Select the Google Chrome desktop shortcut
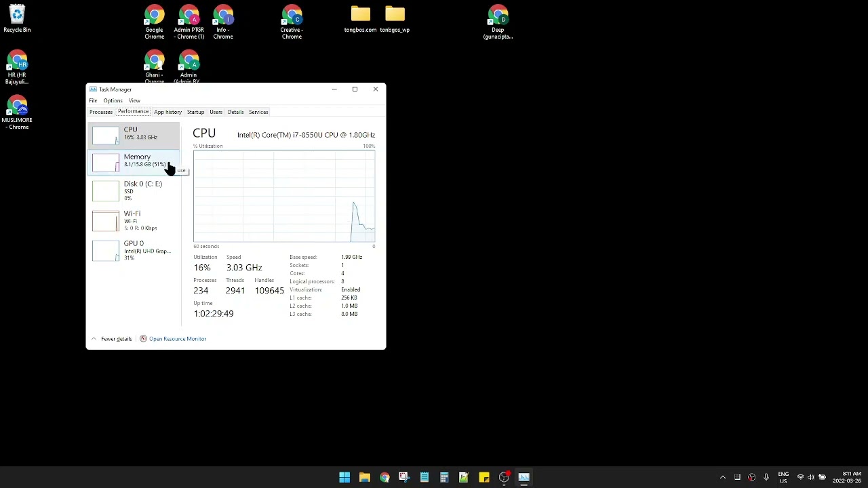The image size is (868, 488). [x=154, y=22]
